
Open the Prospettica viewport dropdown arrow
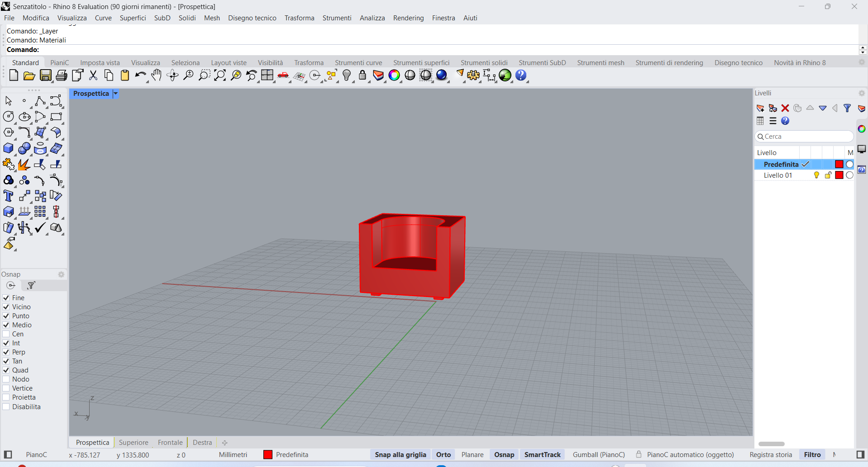(116, 94)
